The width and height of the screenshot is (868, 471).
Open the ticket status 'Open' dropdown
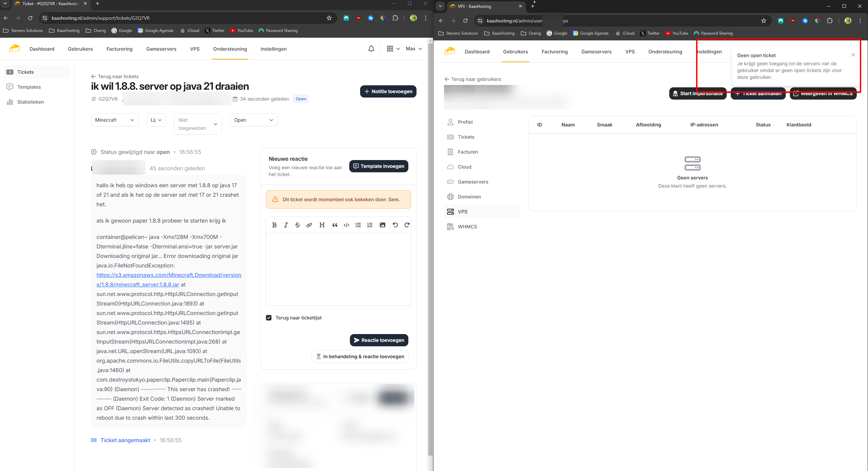tap(253, 120)
